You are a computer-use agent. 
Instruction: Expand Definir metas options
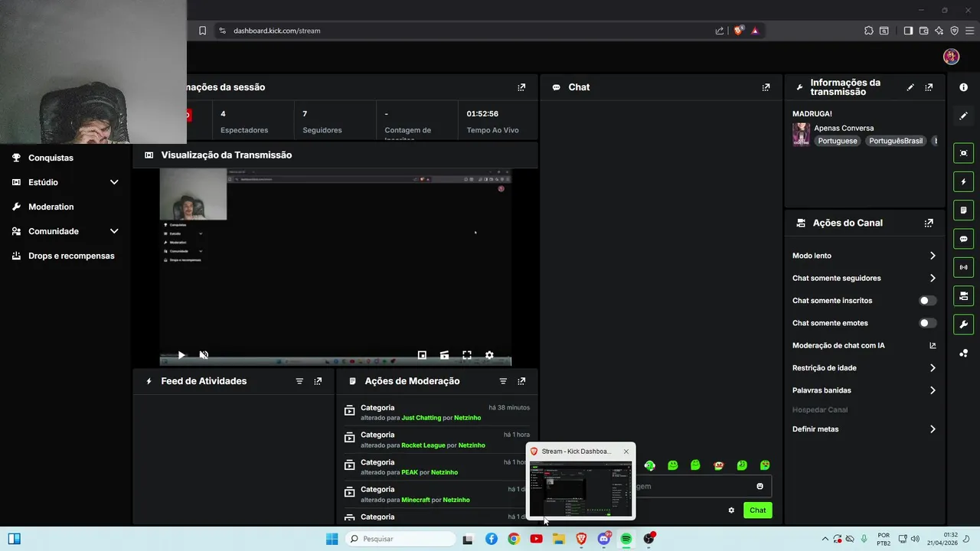click(933, 429)
